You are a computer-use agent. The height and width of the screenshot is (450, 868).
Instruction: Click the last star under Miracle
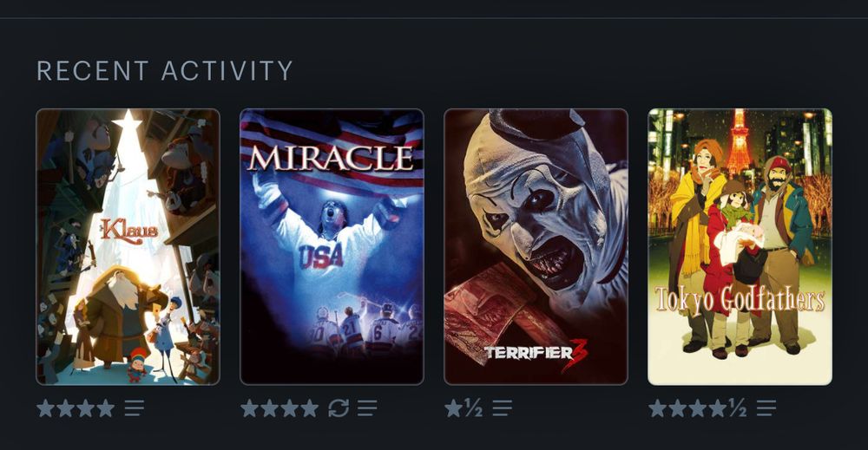click(309, 408)
